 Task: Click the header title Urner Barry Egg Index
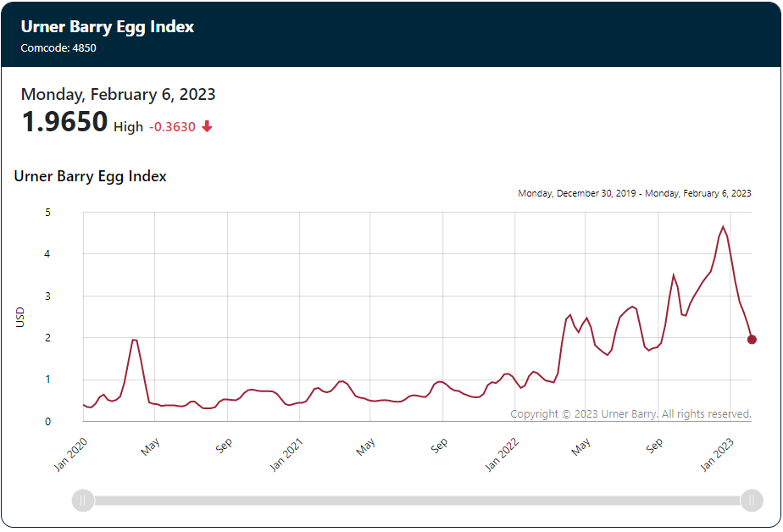coord(108,27)
